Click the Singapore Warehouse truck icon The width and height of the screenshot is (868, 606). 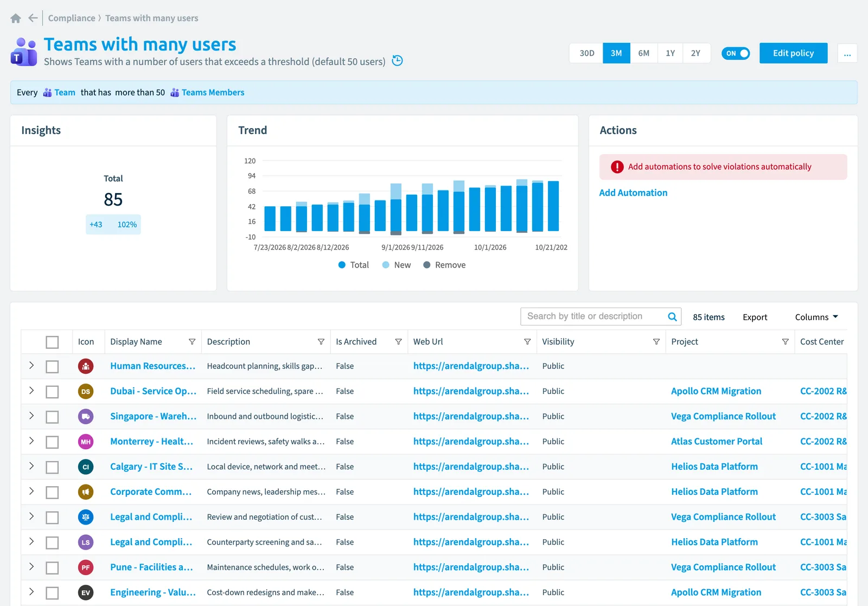point(86,417)
